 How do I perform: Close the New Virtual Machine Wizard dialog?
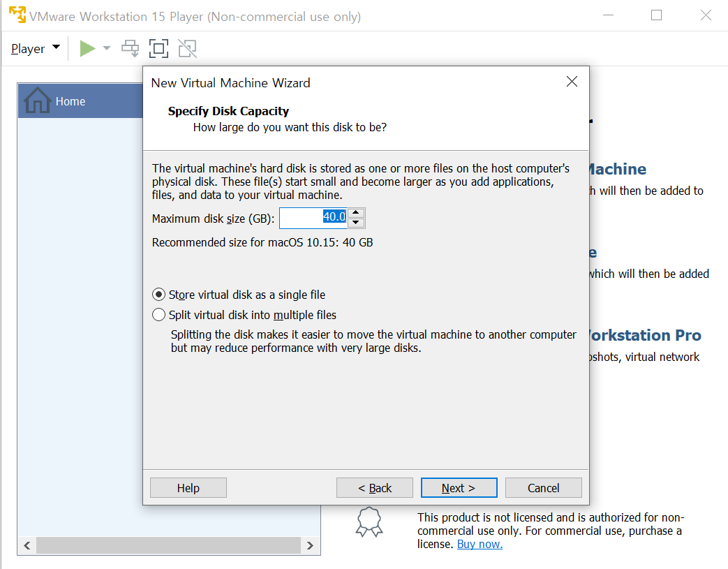tap(572, 82)
